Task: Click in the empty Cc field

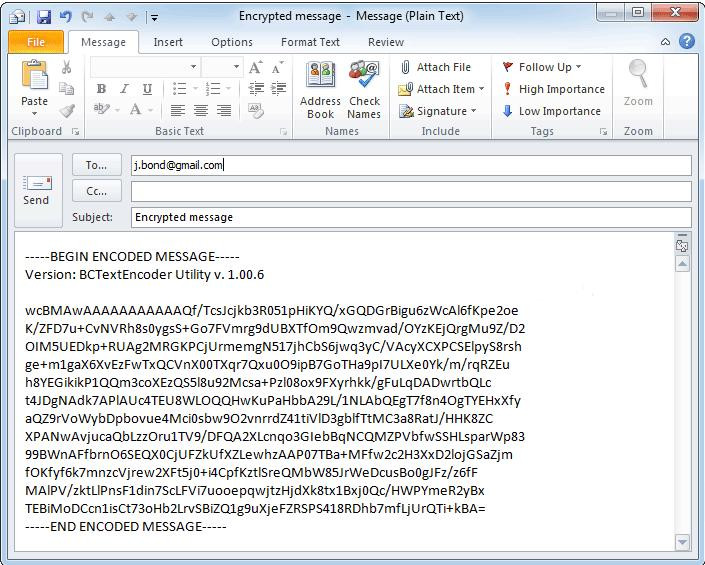Action: [x=411, y=191]
